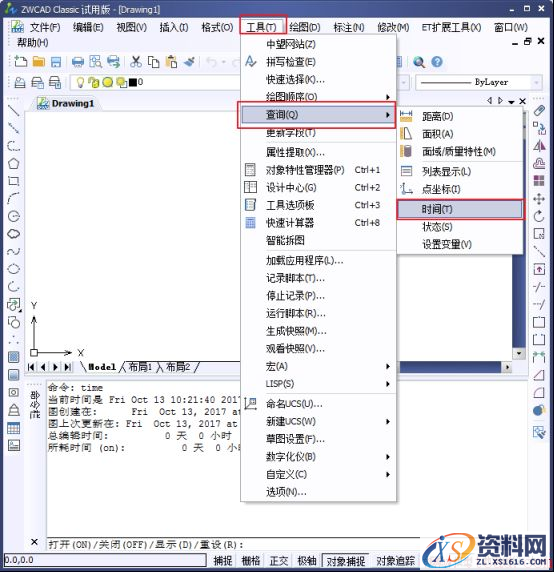Click the Paste clipboard icon
The height and width of the screenshot is (572, 554).
(171, 62)
